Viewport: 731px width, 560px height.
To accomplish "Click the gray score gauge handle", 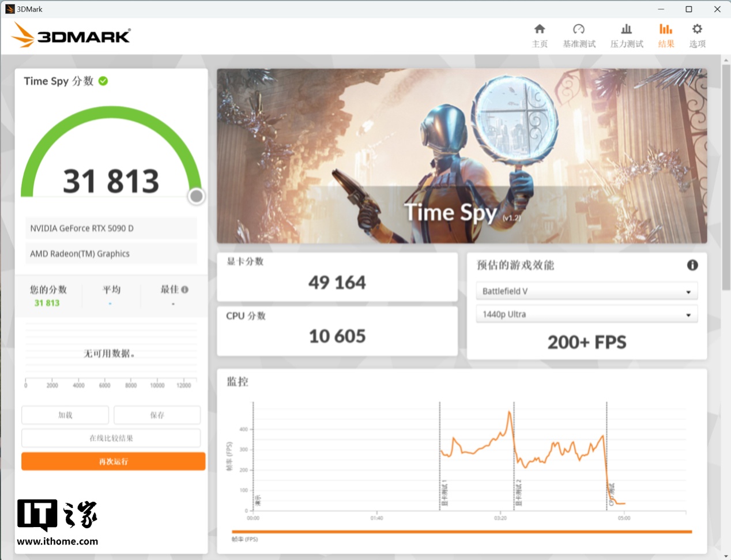I will 196,197.
